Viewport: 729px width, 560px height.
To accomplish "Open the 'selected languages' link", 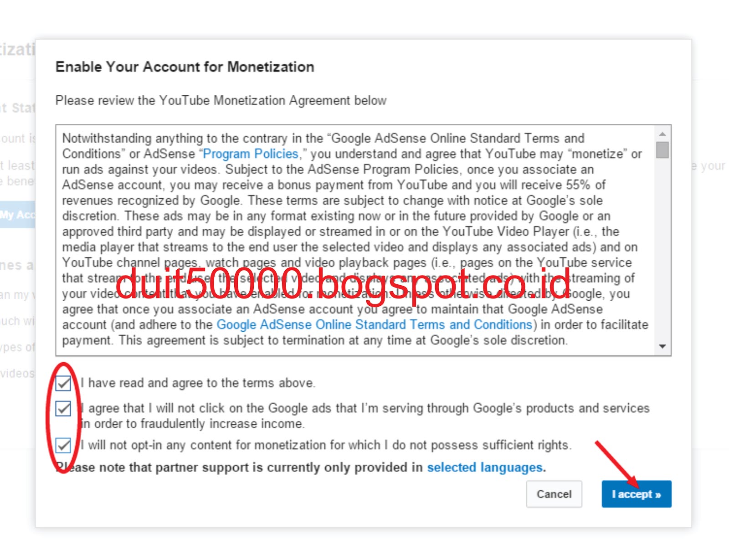I will point(485,468).
